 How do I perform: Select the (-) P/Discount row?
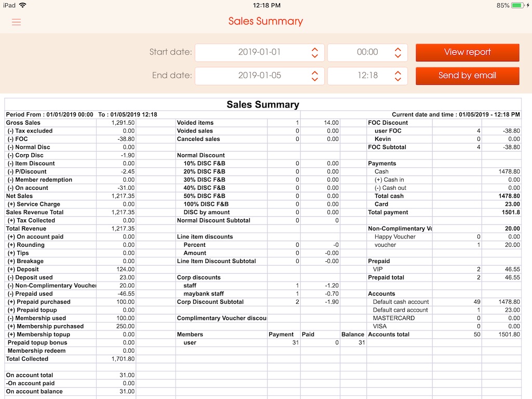tap(71, 171)
